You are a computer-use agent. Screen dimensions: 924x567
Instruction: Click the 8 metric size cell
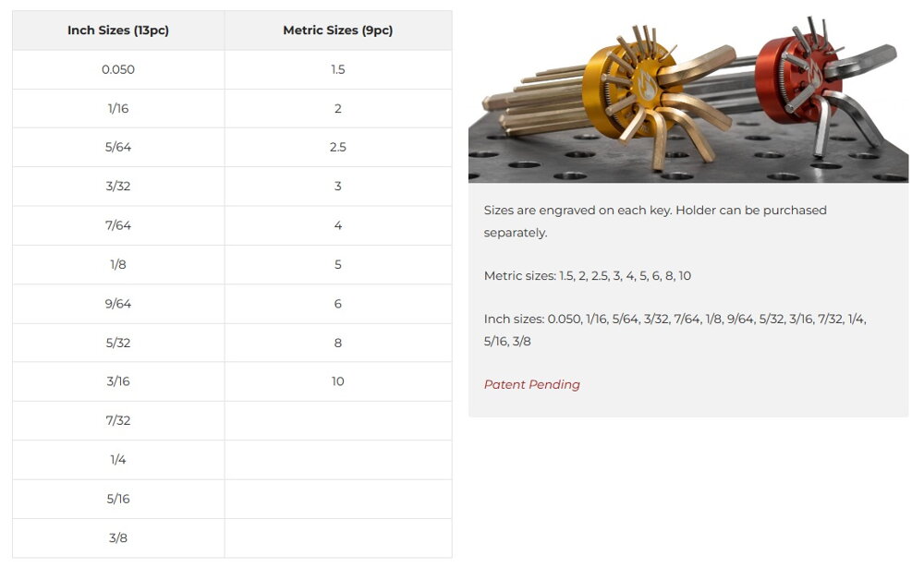[x=337, y=343]
